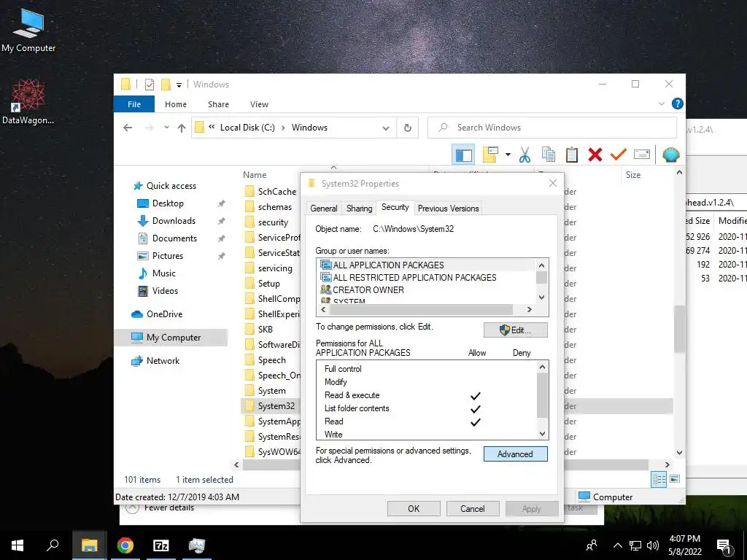Open the File menu
The width and height of the screenshot is (747, 560).
134,104
